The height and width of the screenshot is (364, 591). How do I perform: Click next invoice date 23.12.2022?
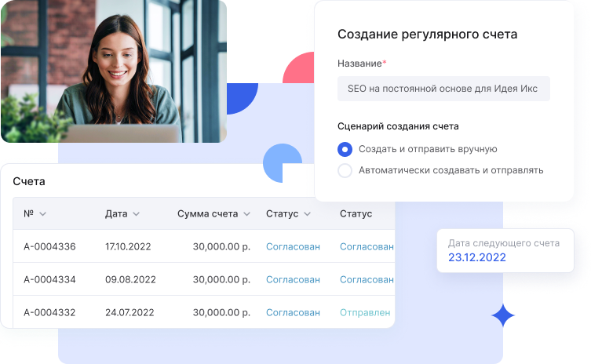(x=476, y=257)
